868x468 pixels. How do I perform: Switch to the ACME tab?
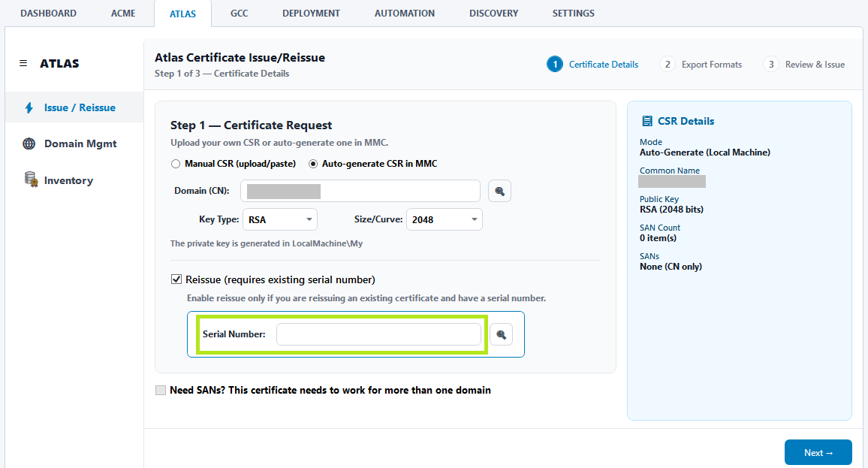point(123,14)
